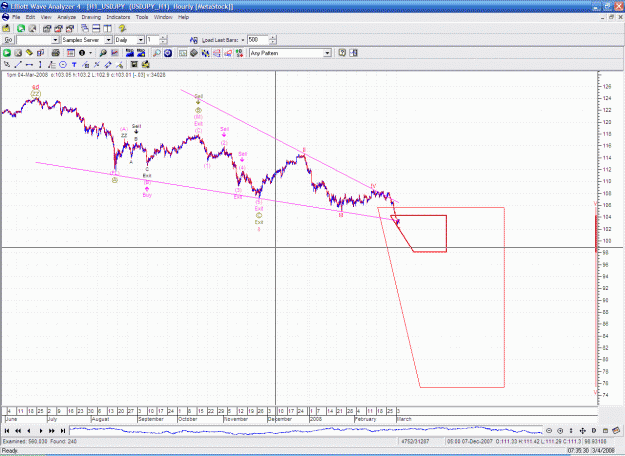The image size is (625, 456).
Task: Click the blue overview price strip slider
Action: (x=306, y=431)
